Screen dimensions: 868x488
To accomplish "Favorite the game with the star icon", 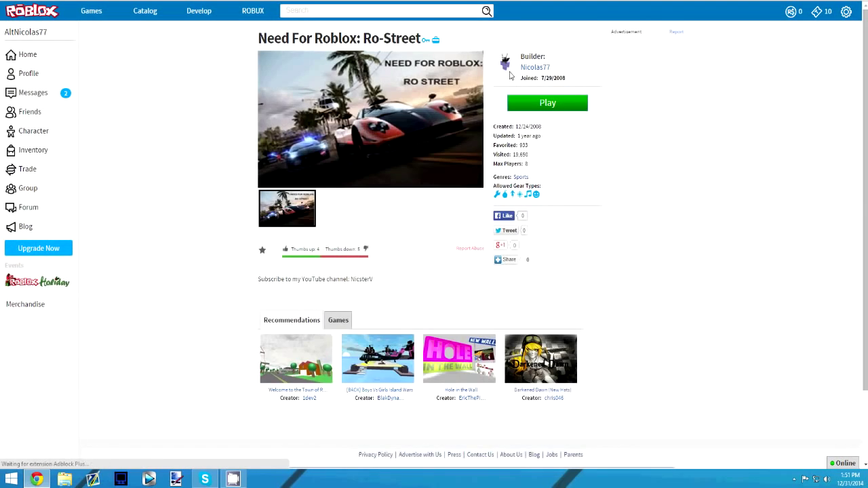I will pyautogui.click(x=262, y=250).
